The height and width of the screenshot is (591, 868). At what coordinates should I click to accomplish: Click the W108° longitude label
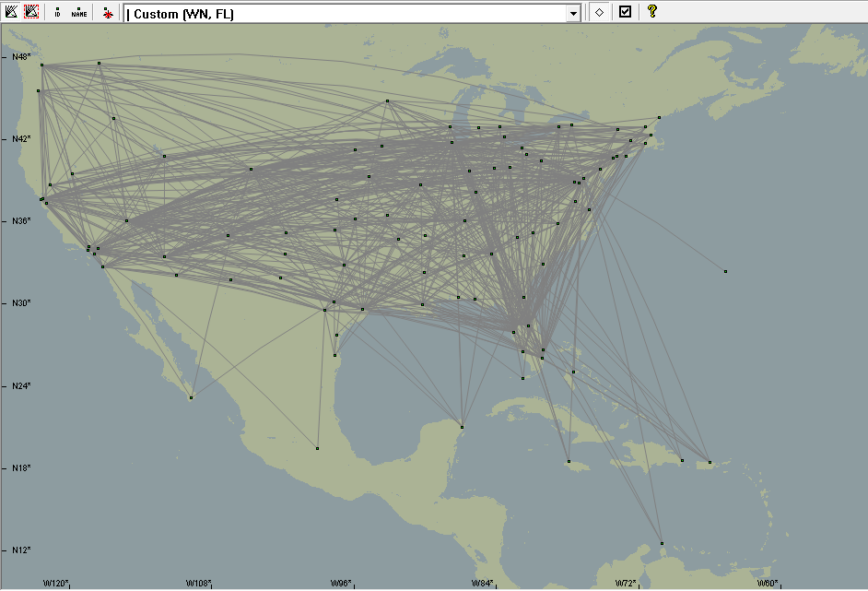pos(198,584)
